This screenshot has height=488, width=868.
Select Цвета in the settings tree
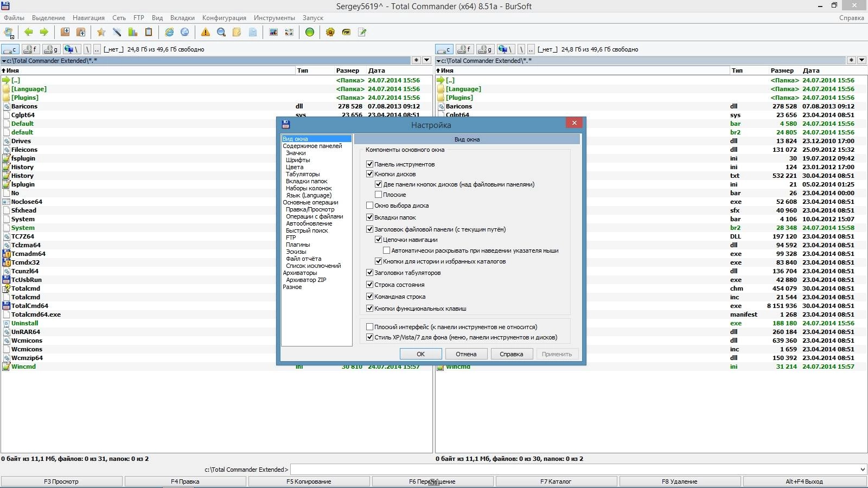(x=295, y=167)
